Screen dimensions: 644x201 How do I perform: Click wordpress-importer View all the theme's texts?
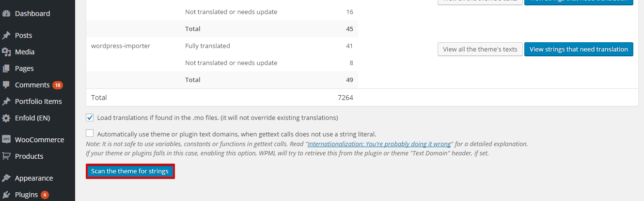pos(480,49)
